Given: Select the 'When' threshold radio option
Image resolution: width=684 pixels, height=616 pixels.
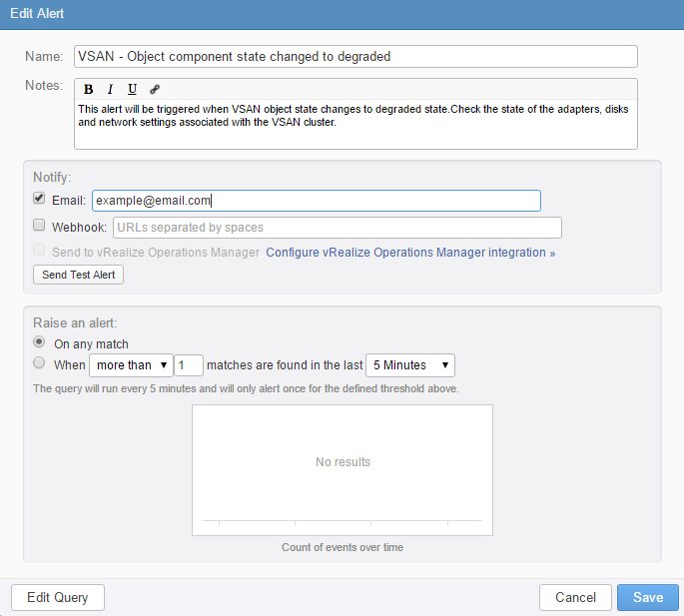Looking at the screenshot, I should click(39, 362).
